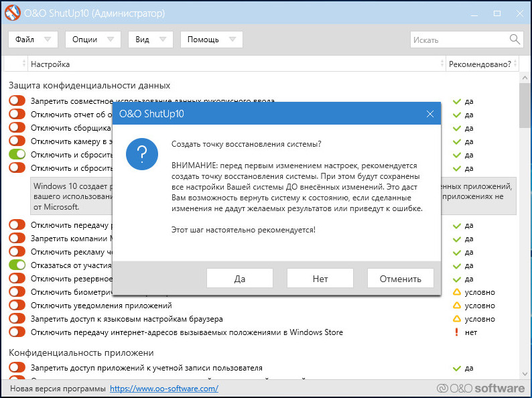Click scrollbar down arrow

tap(525, 374)
